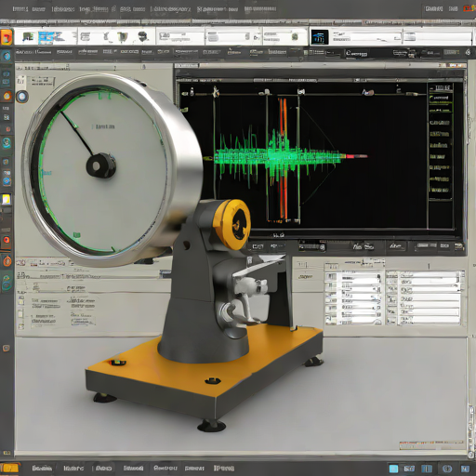The image size is (476, 476).
Task: Select the blue ring radio button beside the gauge
Action: coord(22,97)
